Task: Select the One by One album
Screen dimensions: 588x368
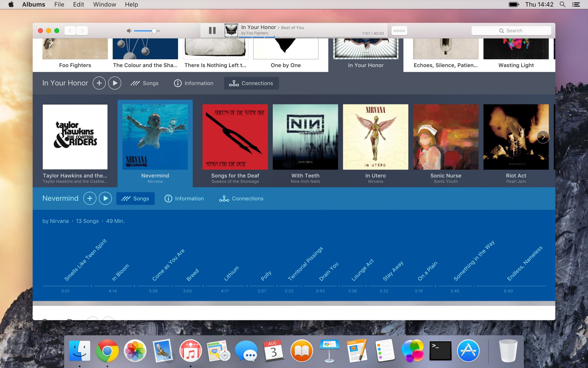Action: click(286, 54)
